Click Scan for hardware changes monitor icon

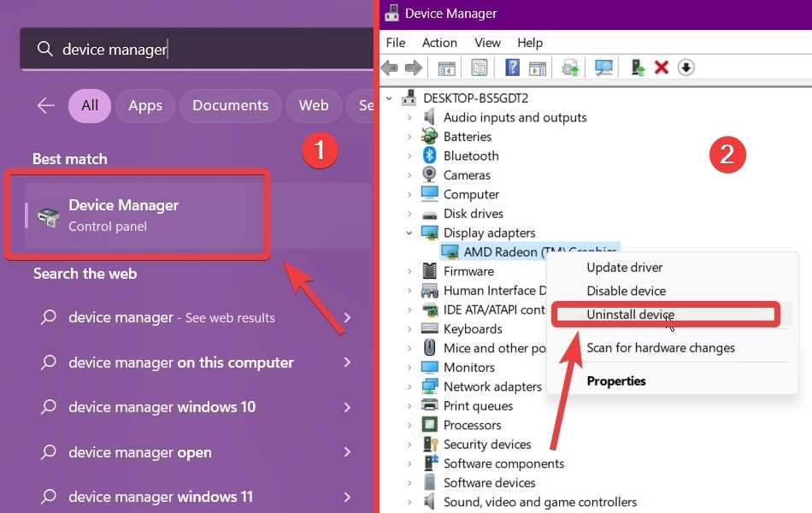tap(603, 68)
